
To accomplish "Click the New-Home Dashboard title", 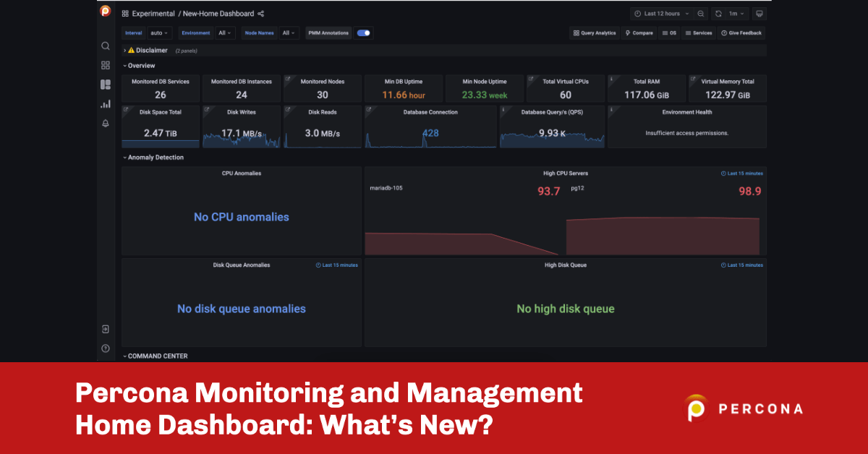I will 218,14.
